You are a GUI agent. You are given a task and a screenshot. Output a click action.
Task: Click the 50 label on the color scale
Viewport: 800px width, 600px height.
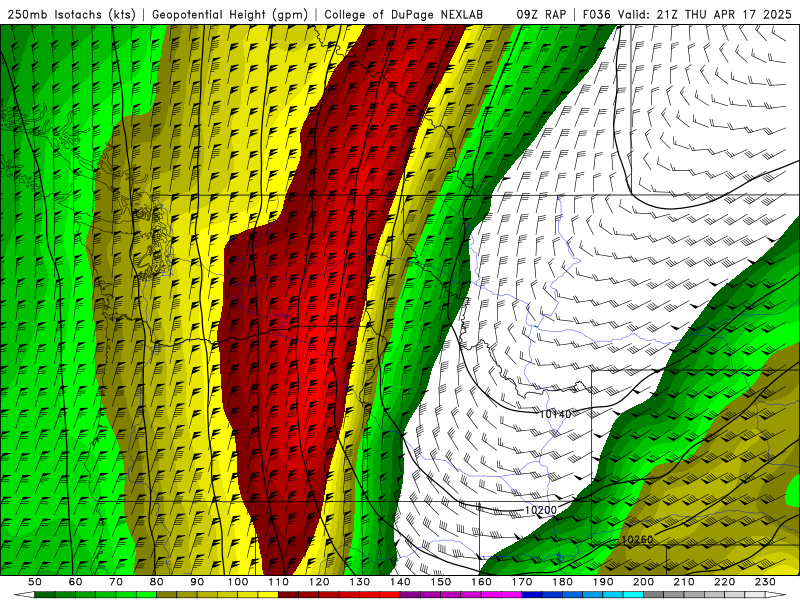pyautogui.click(x=35, y=582)
